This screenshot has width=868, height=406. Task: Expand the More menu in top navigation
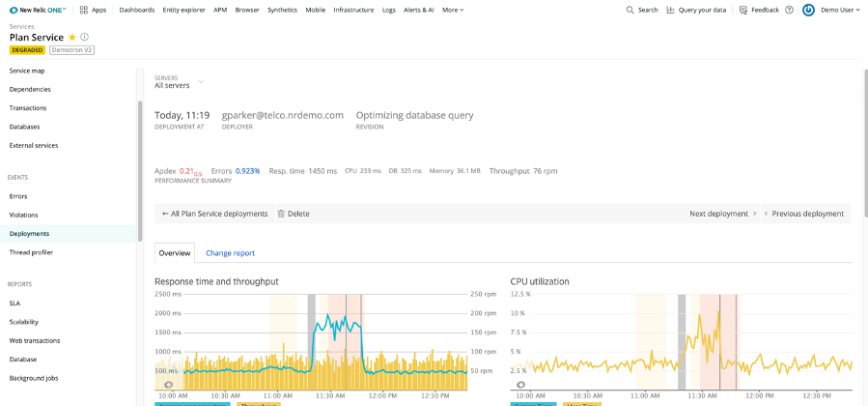click(x=453, y=10)
